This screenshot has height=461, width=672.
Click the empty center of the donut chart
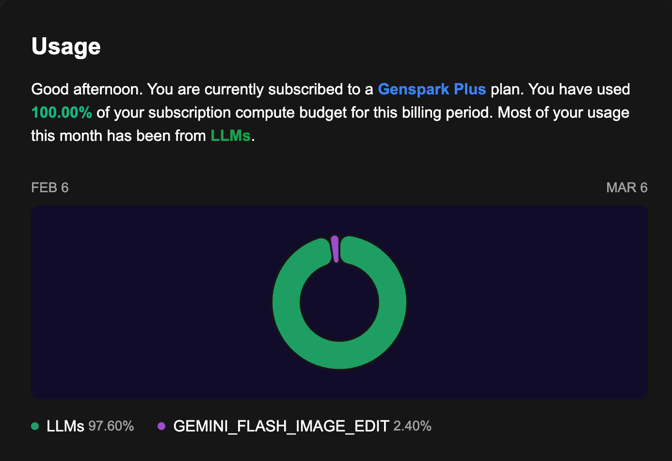pyautogui.click(x=339, y=302)
